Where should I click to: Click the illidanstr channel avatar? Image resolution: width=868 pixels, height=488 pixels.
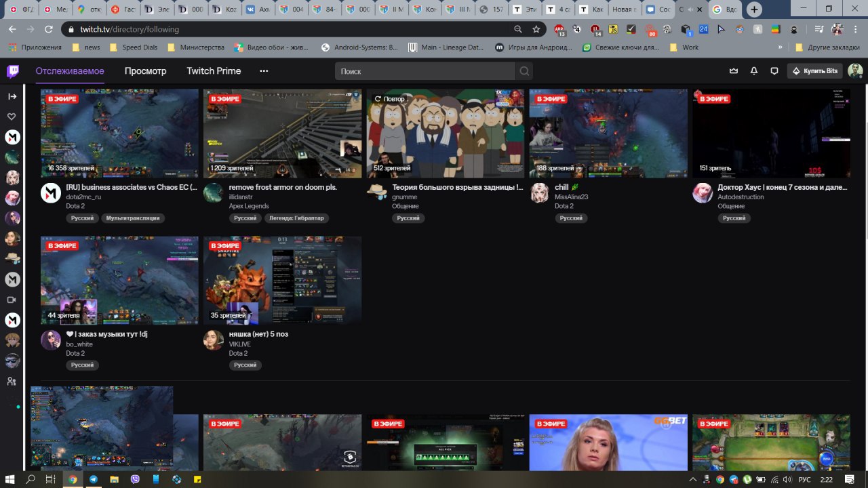pos(214,193)
